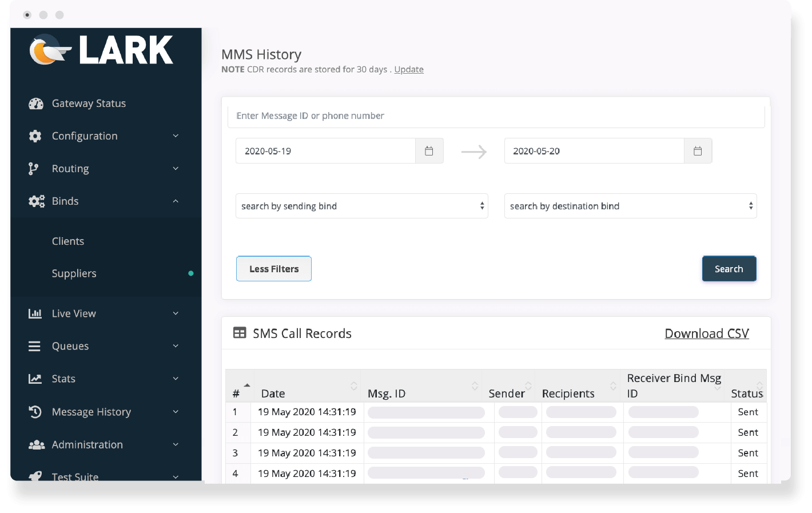The image size is (812, 513).
Task: Open the start date calendar picker
Action: click(x=429, y=151)
